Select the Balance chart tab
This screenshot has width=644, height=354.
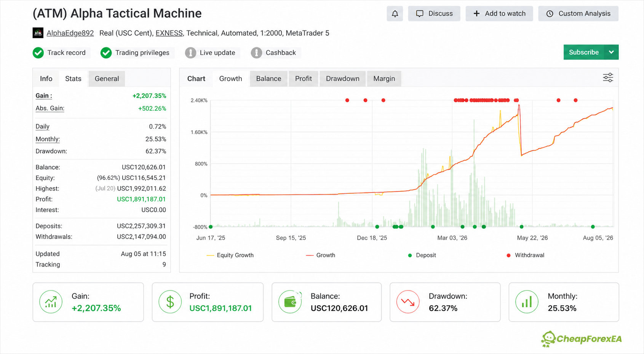268,79
